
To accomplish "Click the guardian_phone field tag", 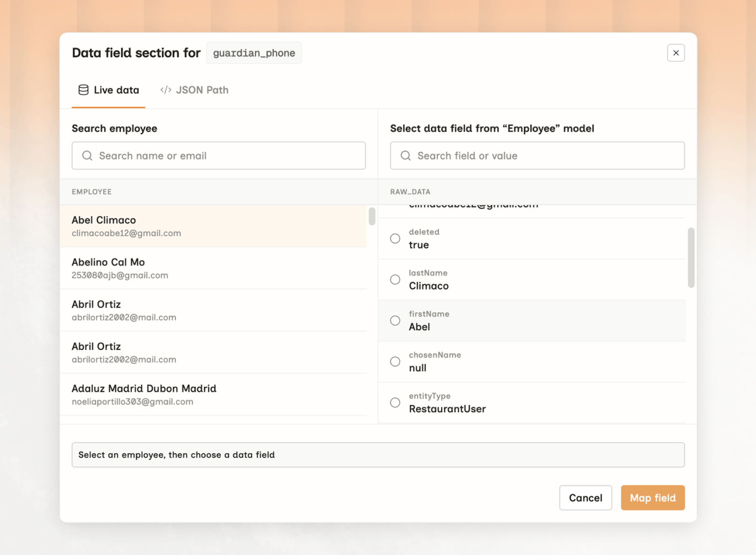I will point(254,53).
